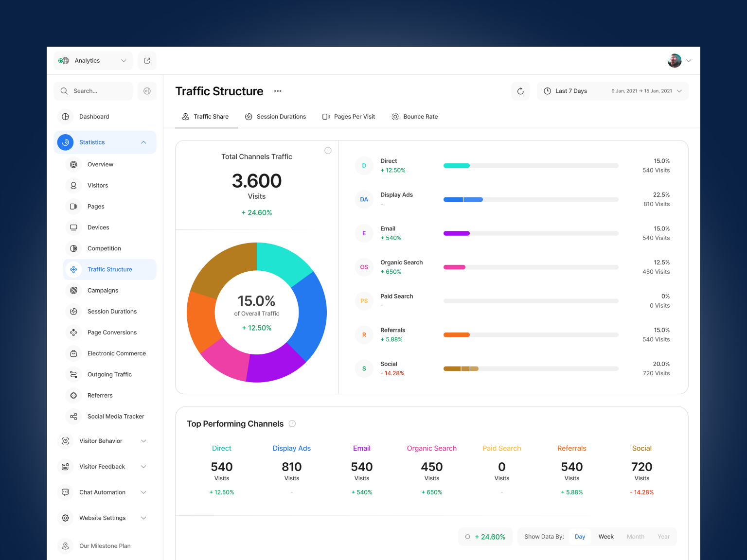This screenshot has height=560, width=747.
Task: Open Pages from the sidebar
Action: point(96,206)
